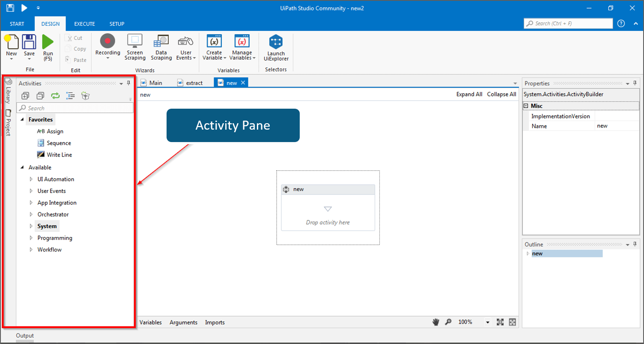644x344 pixels.
Task: Select the Assign activity
Action: pyautogui.click(x=51, y=131)
